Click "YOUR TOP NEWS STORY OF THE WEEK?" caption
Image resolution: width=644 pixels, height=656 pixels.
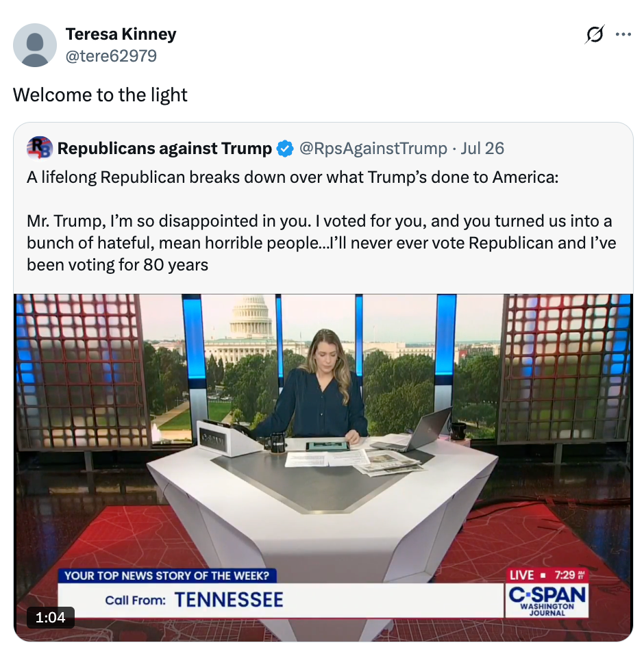pyautogui.click(x=166, y=576)
